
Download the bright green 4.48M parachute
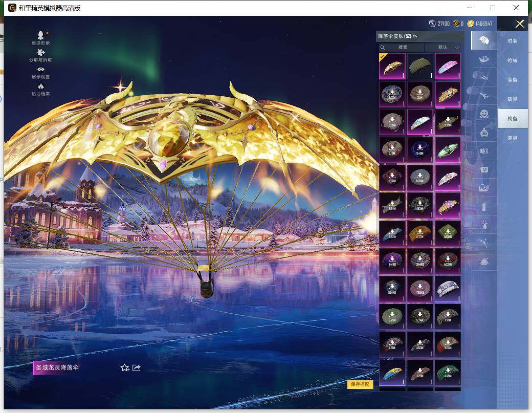point(448,373)
